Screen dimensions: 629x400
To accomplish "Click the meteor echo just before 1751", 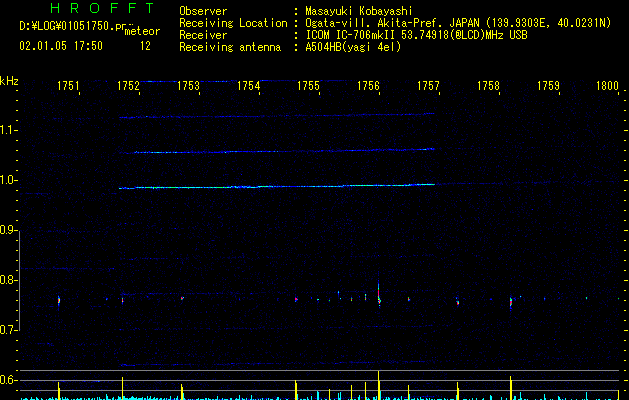I will [x=59, y=301].
